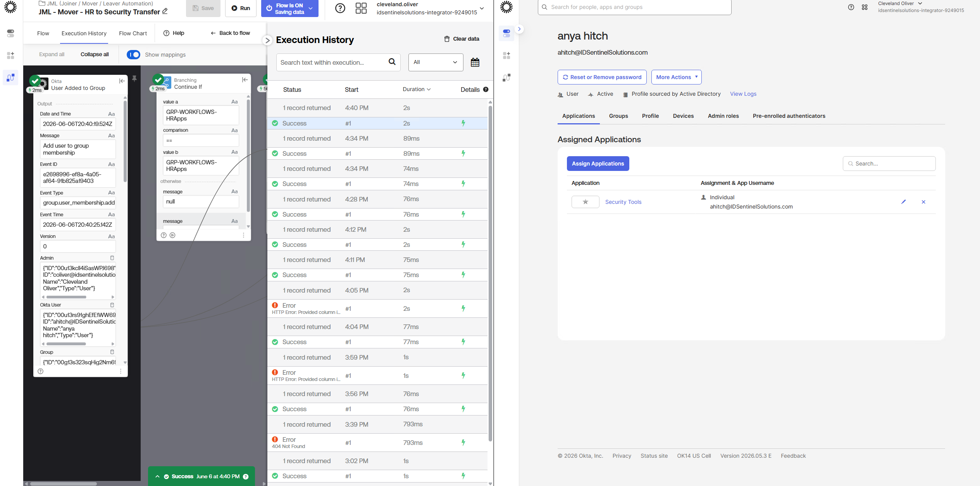Open the Feedback footer link
The width and height of the screenshot is (980, 486).
[x=793, y=456]
